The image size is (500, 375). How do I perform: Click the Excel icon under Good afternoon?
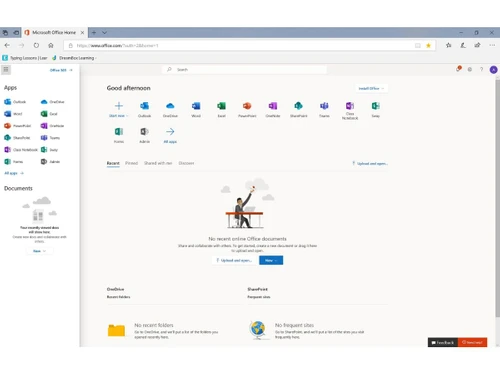221,106
